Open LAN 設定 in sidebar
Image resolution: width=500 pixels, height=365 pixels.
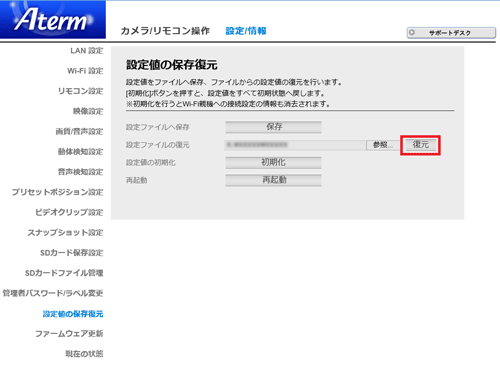[87, 51]
